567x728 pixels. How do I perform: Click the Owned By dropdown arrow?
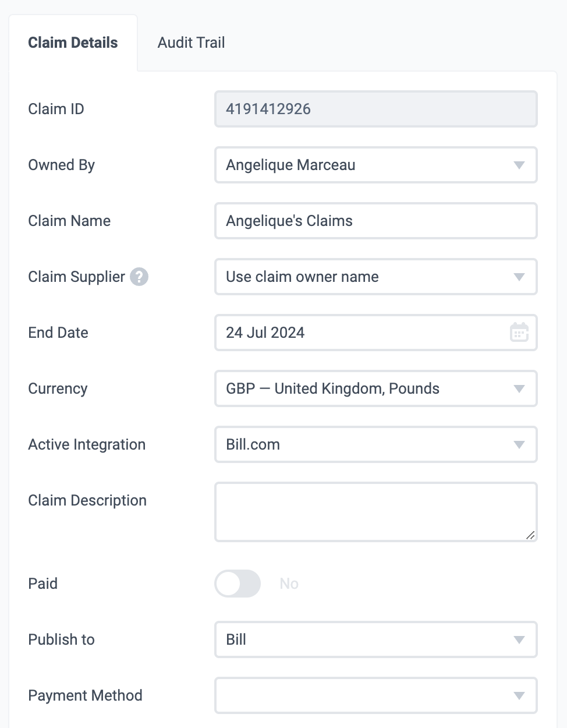[x=519, y=165]
